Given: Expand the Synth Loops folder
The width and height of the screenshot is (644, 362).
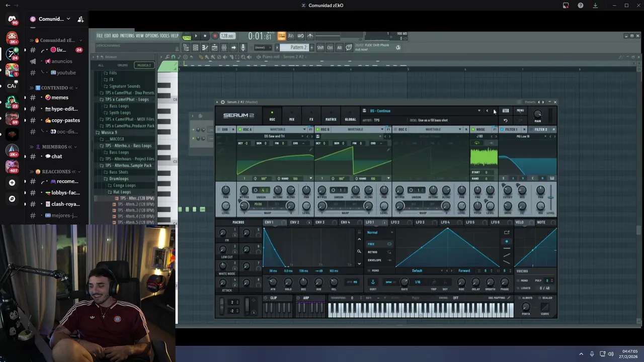Looking at the screenshot, I should click(120, 113).
